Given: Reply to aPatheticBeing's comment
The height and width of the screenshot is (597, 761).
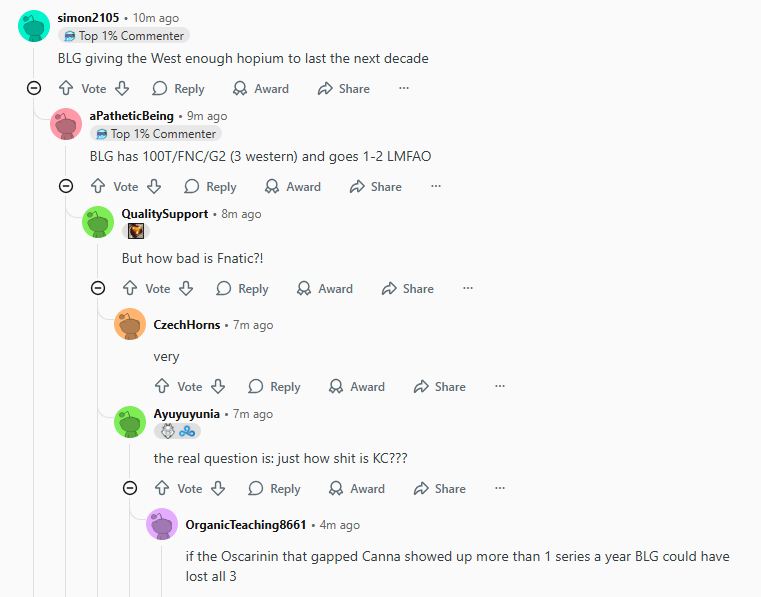Looking at the screenshot, I should pos(210,187).
